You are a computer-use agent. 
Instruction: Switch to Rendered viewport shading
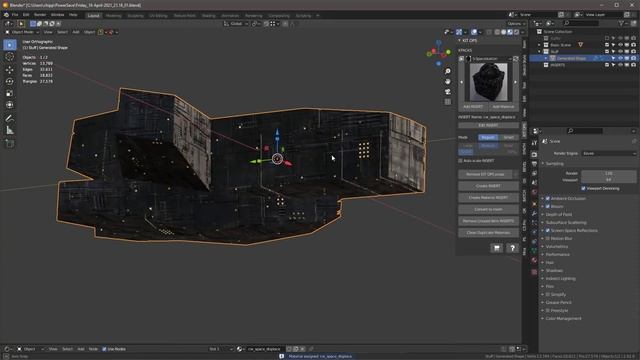click(516, 32)
